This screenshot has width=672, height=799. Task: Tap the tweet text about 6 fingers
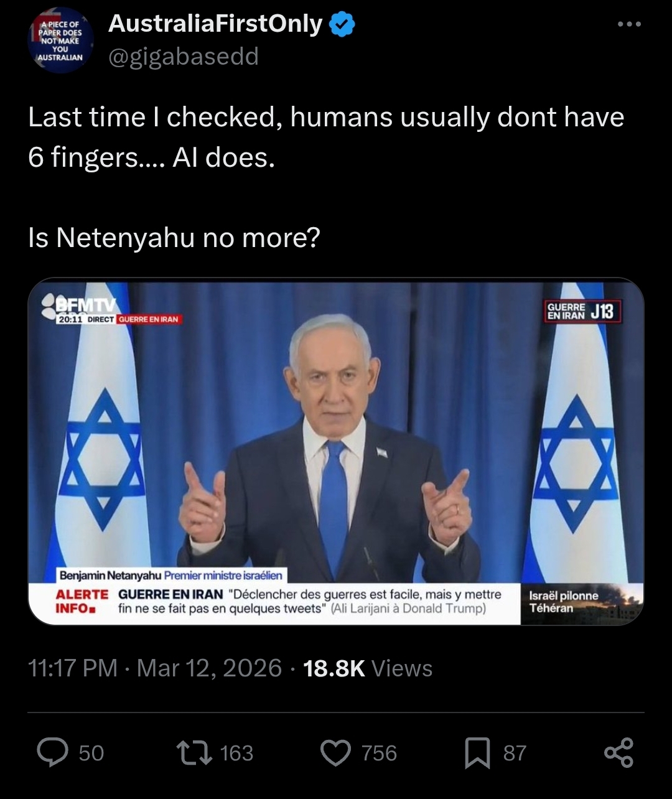(326, 138)
